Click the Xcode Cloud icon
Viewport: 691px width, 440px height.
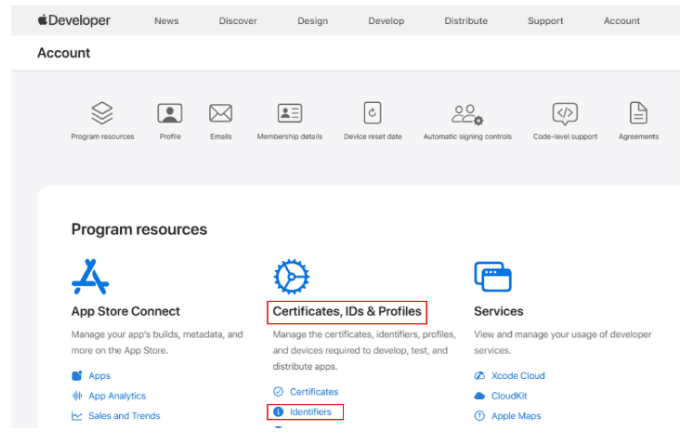tap(479, 375)
